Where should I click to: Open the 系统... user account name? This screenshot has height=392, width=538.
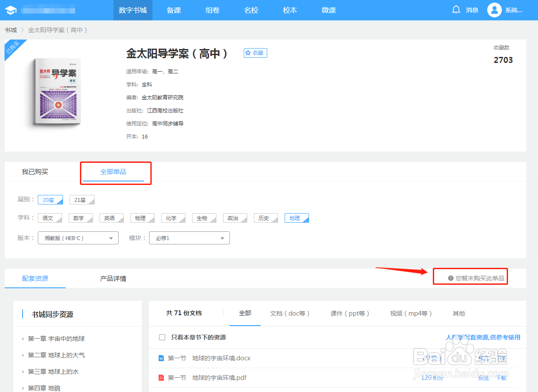[x=514, y=10]
